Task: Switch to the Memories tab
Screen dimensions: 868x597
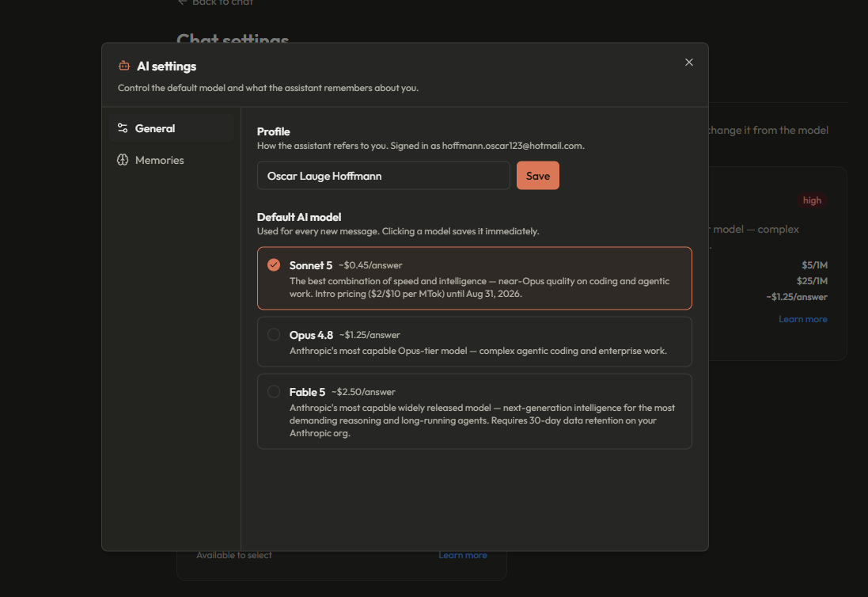Action: pos(171,159)
